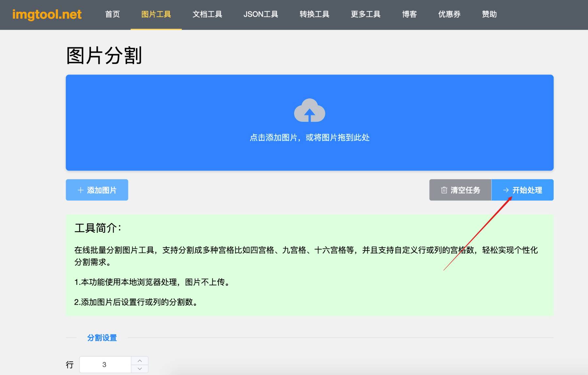Click the 添加图片 button
The image size is (588, 375).
coord(97,190)
